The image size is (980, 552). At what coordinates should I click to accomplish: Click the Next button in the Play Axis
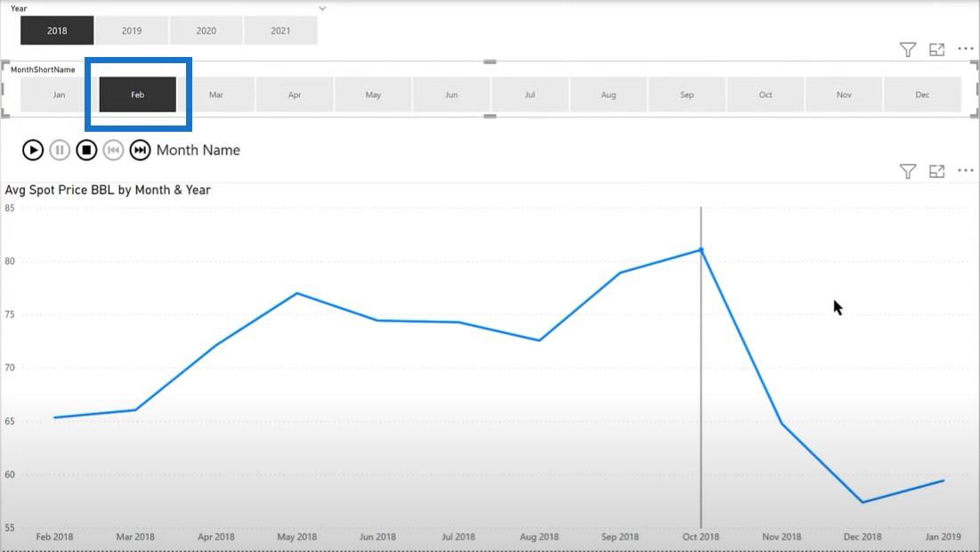tap(140, 150)
